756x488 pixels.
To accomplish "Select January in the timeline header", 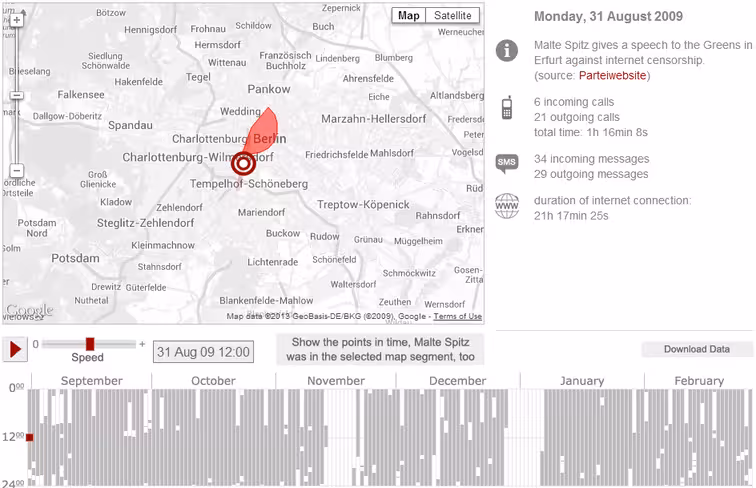I will [582, 380].
